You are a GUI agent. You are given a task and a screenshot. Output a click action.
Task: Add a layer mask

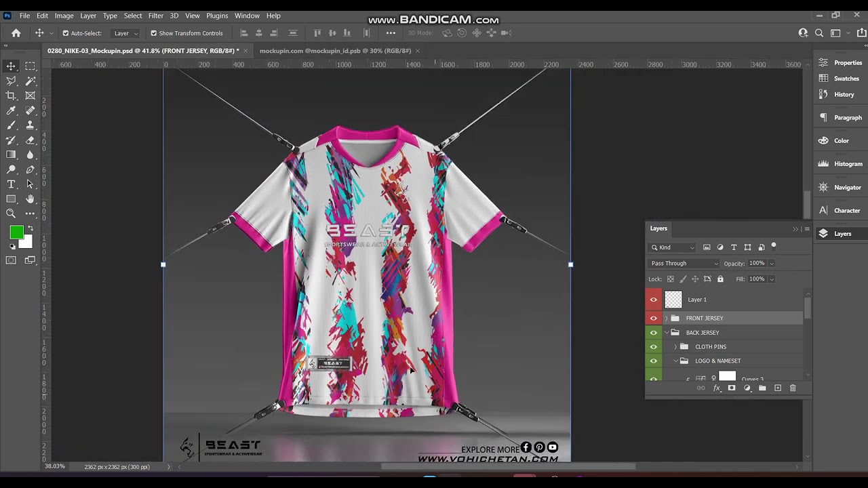(x=732, y=388)
